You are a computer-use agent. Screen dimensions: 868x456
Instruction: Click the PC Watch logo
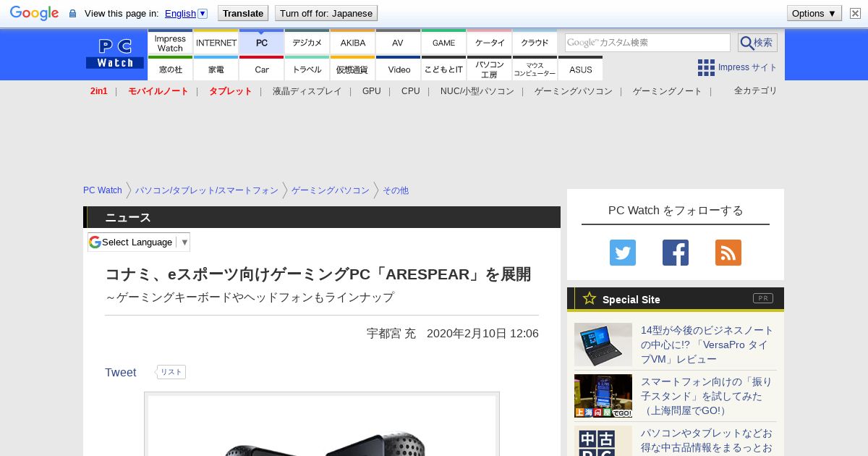pyautogui.click(x=115, y=54)
